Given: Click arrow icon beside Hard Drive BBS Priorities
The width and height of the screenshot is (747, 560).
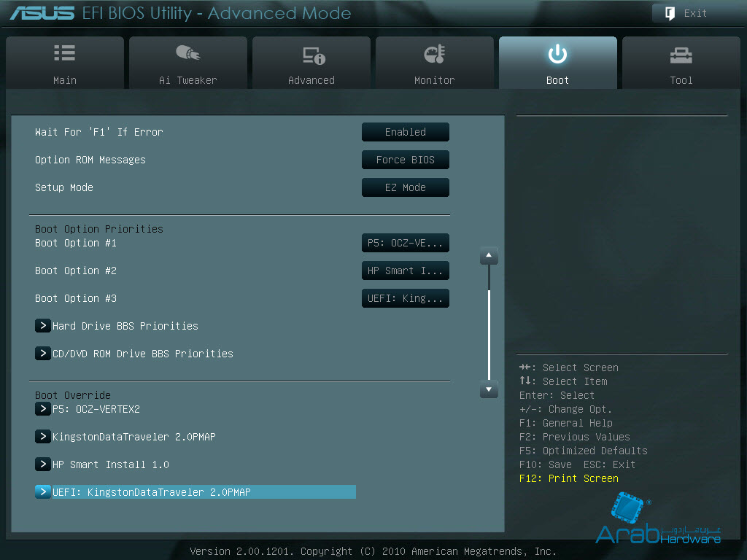Looking at the screenshot, I should [43, 326].
